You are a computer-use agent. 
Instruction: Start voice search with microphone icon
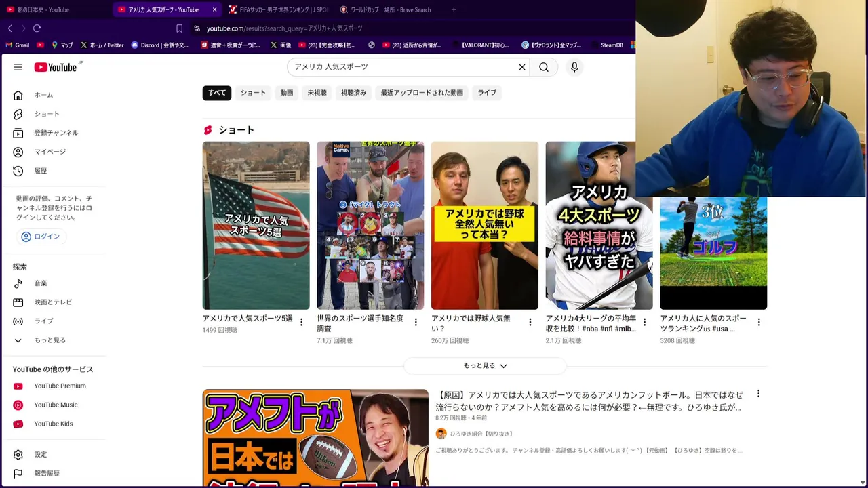tap(574, 67)
